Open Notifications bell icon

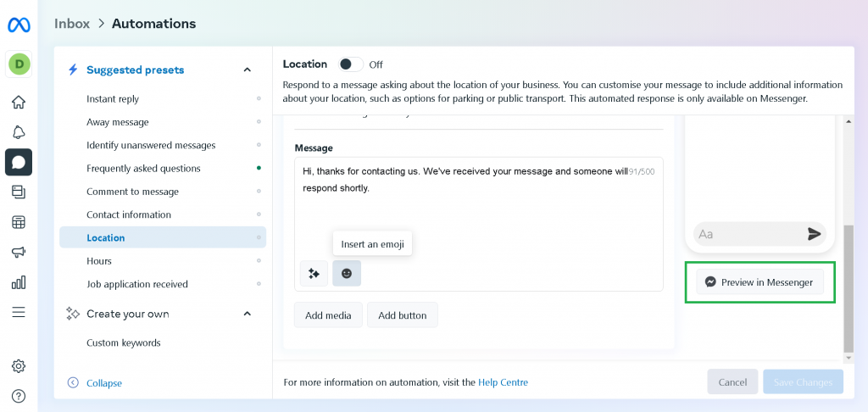(x=19, y=132)
